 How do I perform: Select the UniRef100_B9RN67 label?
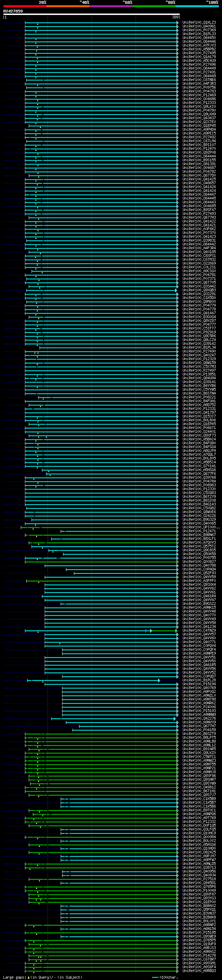199,535
